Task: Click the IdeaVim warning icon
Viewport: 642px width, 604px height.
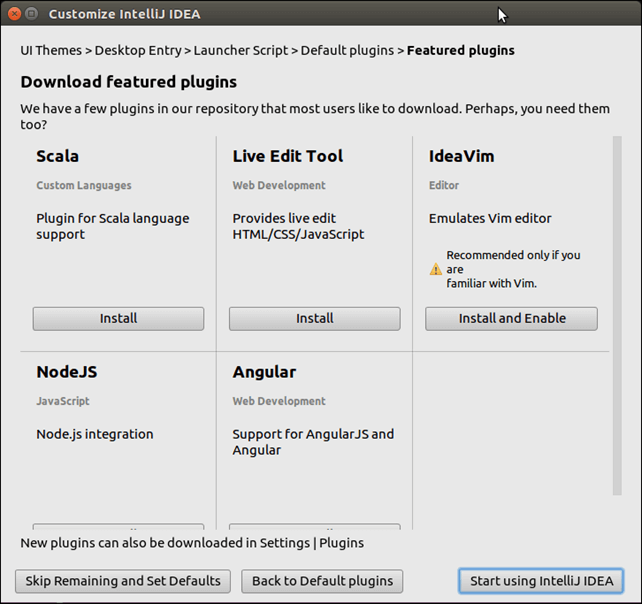Action: pos(436,269)
